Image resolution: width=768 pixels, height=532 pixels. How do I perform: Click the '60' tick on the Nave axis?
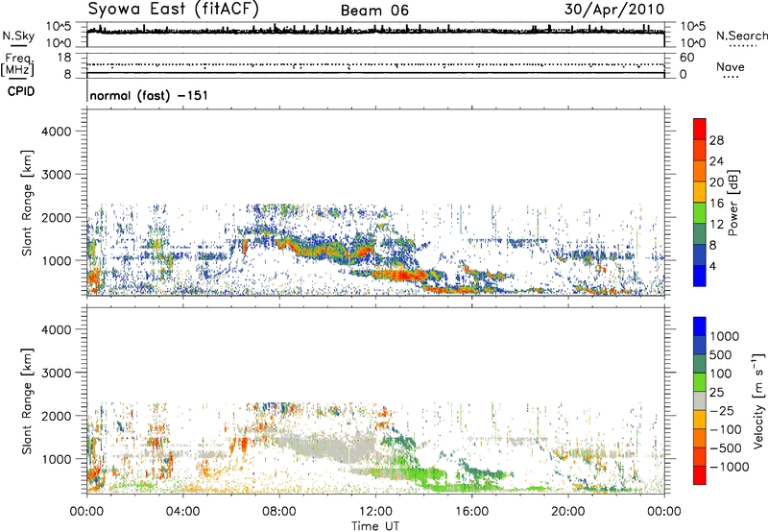686,58
